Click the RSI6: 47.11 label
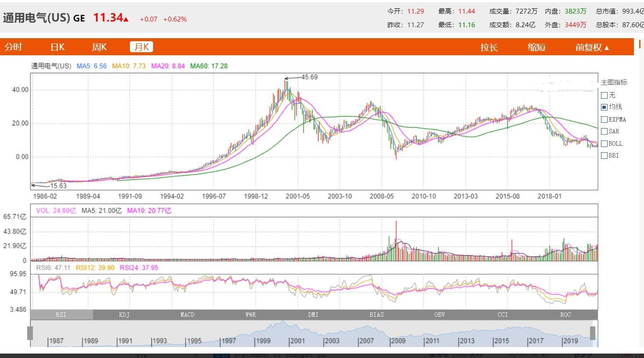This screenshot has height=358, width=644. pos(53,268)
